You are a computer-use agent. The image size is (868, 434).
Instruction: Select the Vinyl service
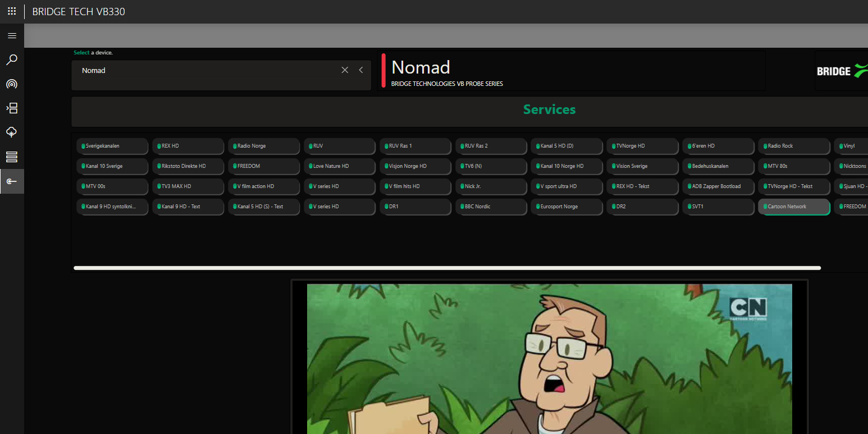[x=851, y=146]
